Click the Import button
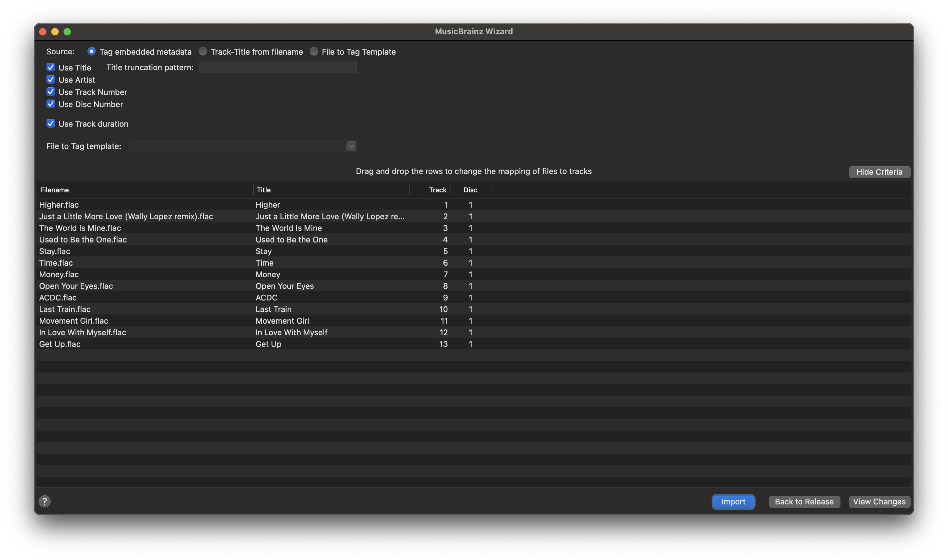The image size is (948, 560). (733, 501)
